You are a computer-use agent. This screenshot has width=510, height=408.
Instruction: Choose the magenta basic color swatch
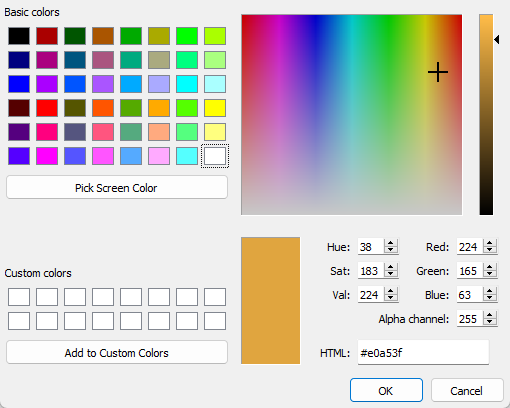click(47, 156)
